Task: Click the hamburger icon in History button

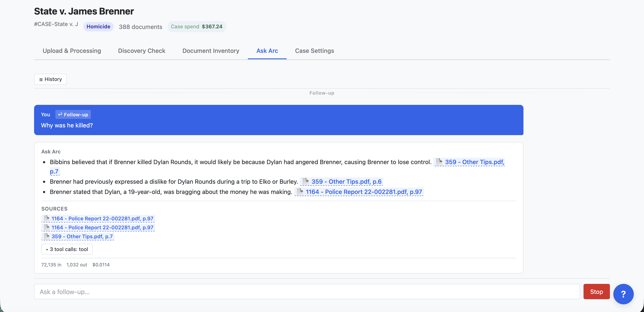Action: pyautogui.click(x=41, y=79)
